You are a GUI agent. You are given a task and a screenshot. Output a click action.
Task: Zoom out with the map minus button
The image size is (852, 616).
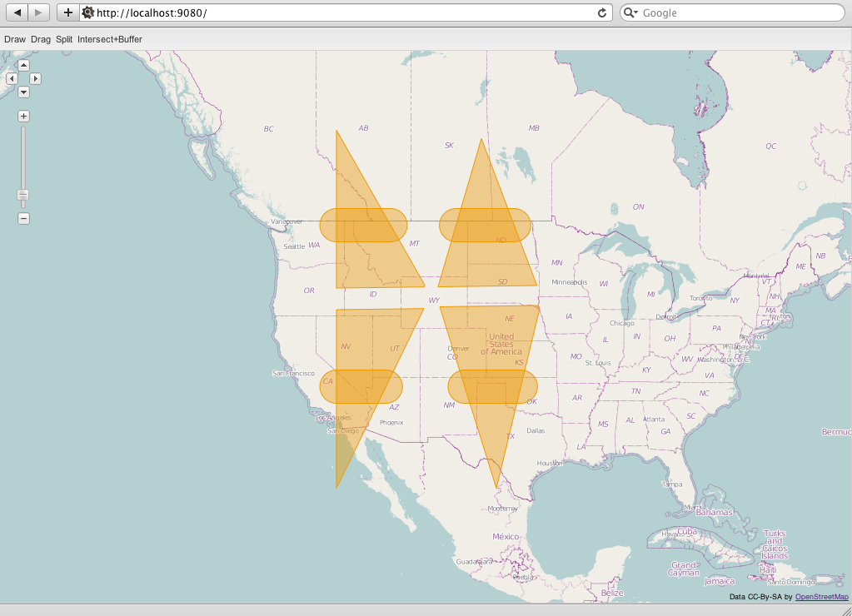coord(23,218)
